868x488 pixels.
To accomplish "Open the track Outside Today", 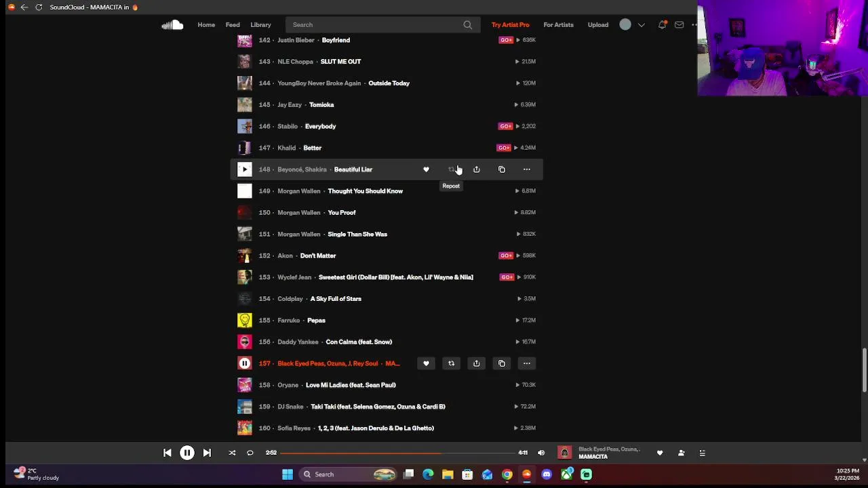I will [389, 83].
